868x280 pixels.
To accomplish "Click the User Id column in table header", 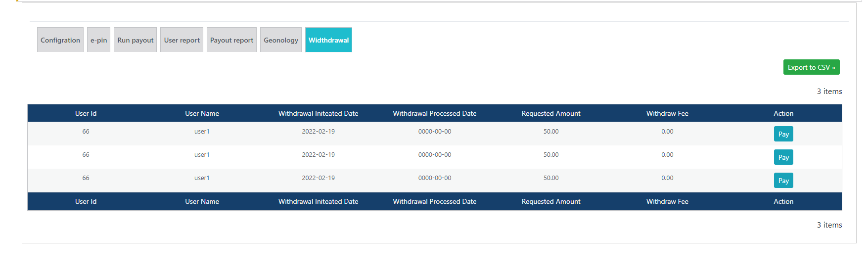I will tap(86, 113).
